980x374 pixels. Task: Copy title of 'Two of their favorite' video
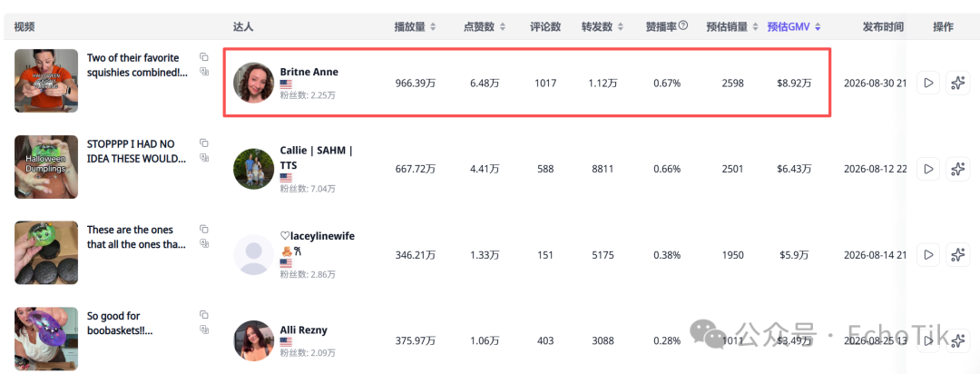[x=204, y=57]
